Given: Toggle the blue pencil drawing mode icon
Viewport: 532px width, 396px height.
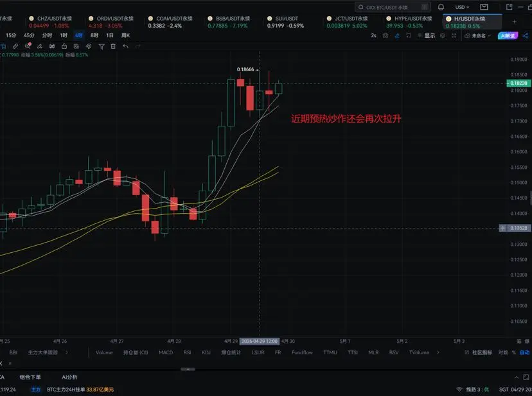Looking at the screenshot, I should click(397, 35).
